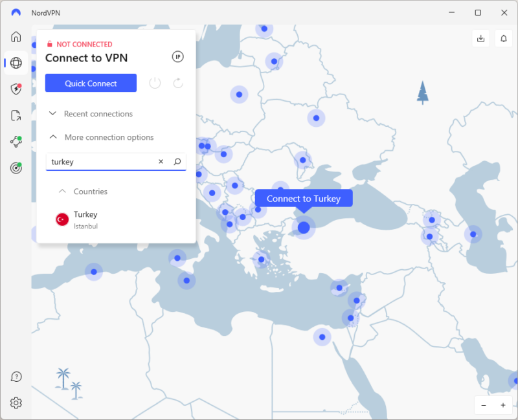Click the NordVPN title bar logo

pos(16,12)
